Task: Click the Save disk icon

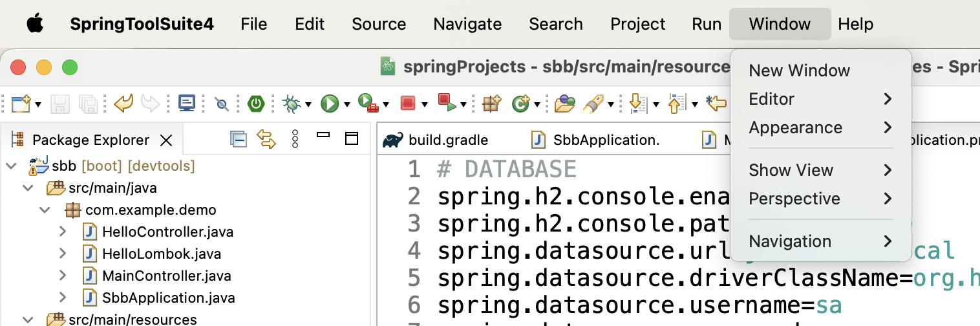Action: point(60,103)
